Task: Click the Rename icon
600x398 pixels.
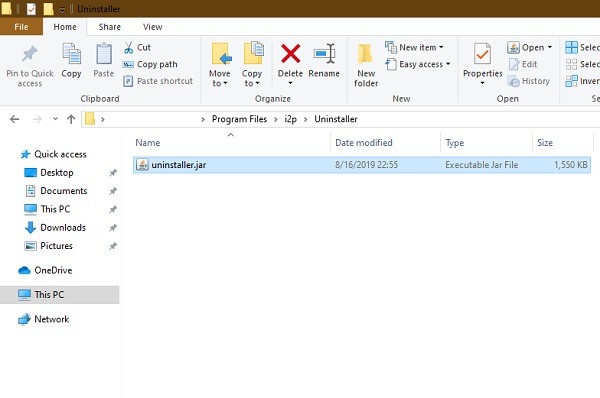Action: coord(324,54)
